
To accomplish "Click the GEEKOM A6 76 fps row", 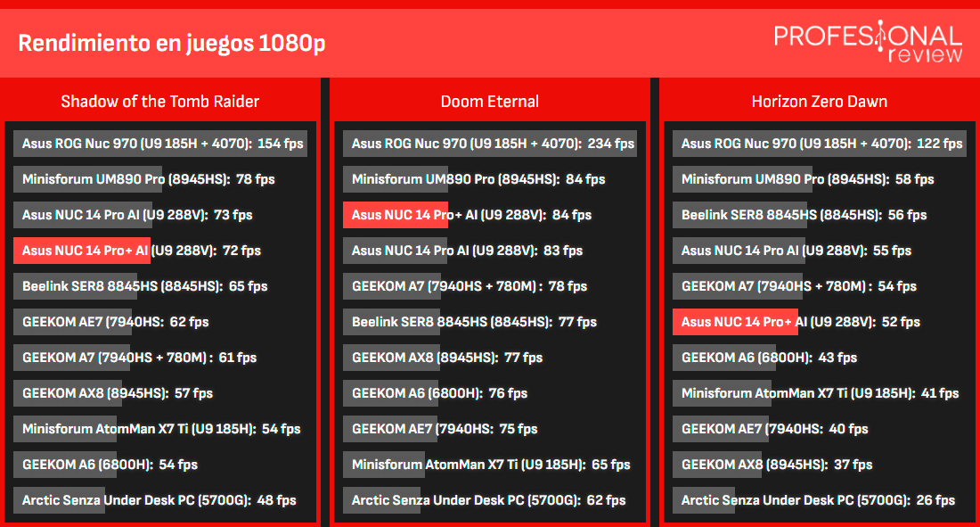I will [490, 393].
